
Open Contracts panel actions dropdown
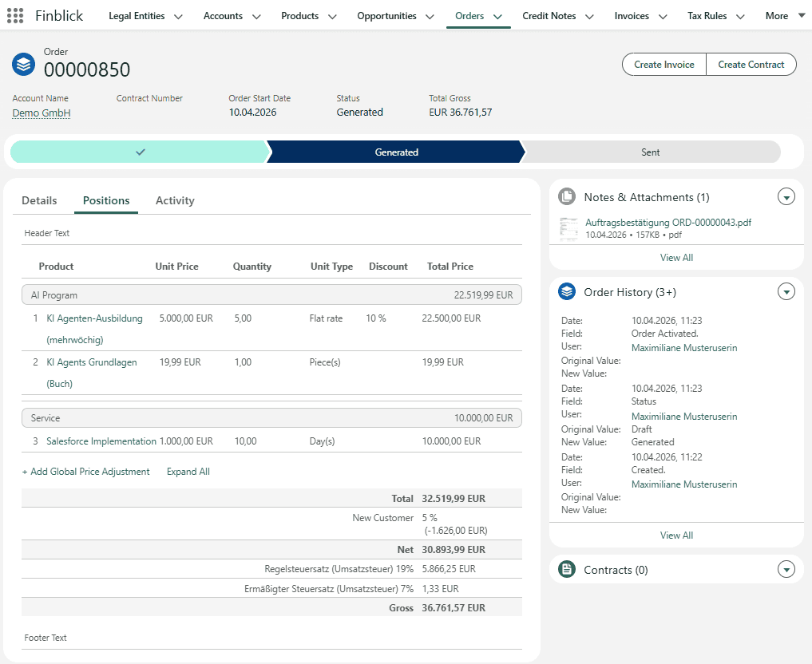(x=786, y=569)
